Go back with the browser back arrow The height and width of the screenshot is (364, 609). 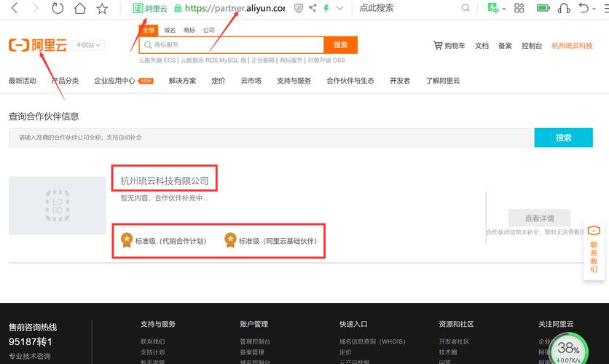click(x=15, y=8)
